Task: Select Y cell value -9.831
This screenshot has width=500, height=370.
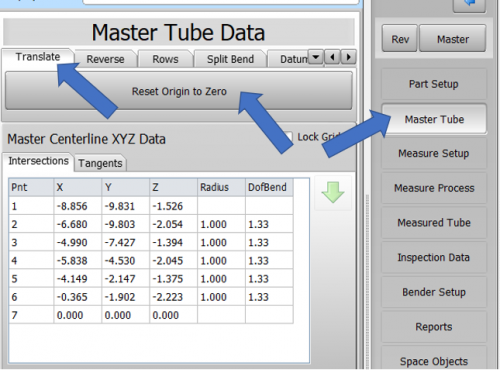Action: tap(126, 206)
